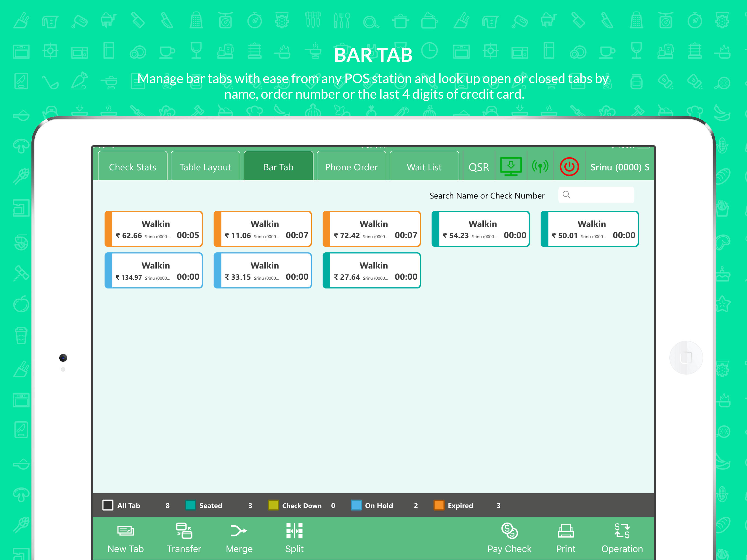The width and height of the screenshot is (747, 560).
Task: Click the green wireless signal icon
Action: tap(540, 167)
